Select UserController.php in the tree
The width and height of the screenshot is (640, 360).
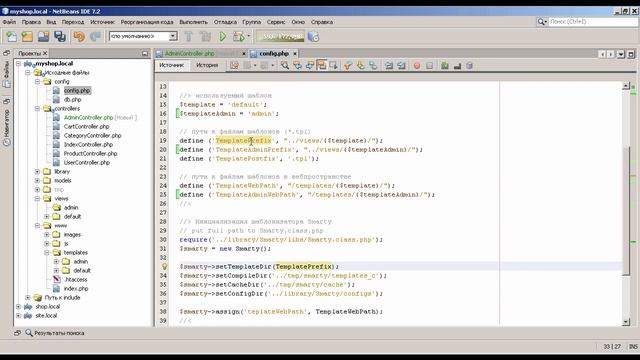point(87,162)
